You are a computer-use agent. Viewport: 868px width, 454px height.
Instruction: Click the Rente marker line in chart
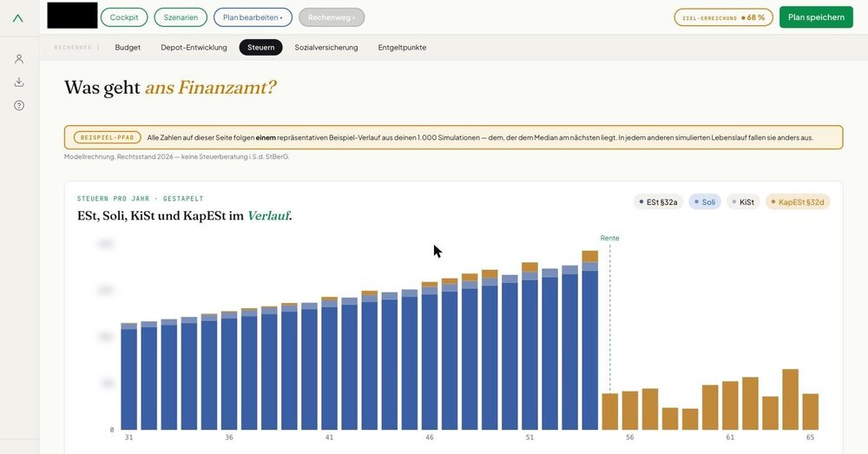click(x=610, y=316)
